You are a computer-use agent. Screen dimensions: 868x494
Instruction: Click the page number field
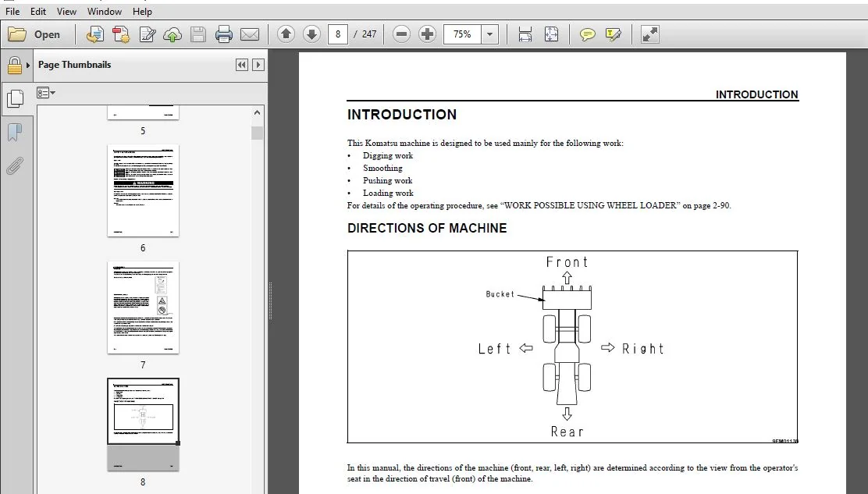(338, 34)
